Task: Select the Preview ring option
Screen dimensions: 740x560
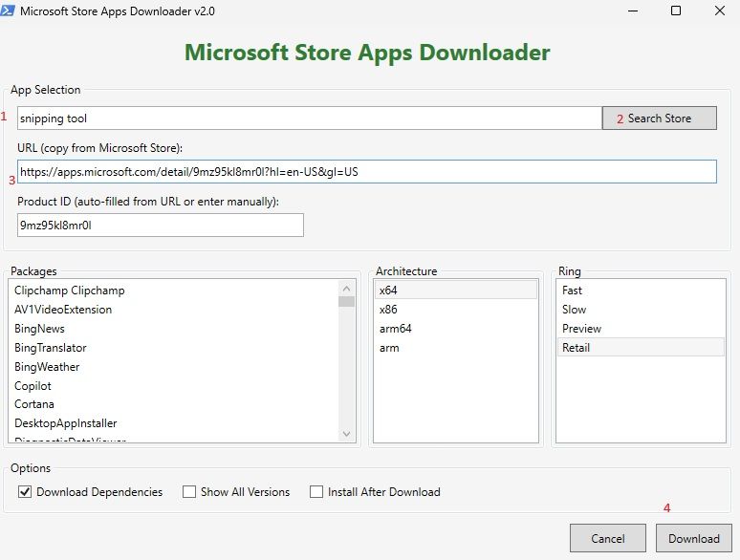Action: tap(582, 329)
